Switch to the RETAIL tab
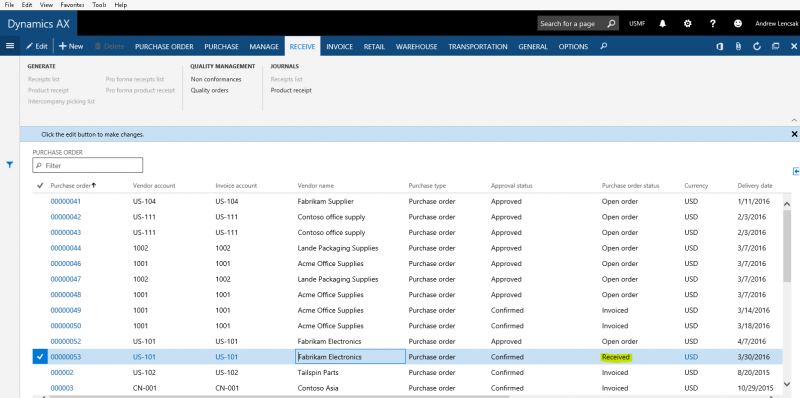 (374, 46)
